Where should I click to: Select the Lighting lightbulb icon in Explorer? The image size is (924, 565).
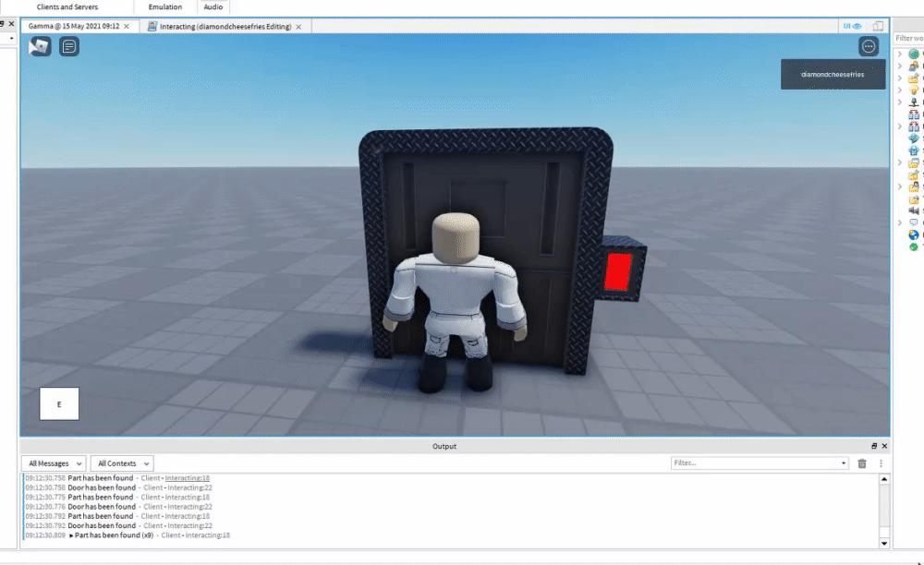click(x=914, y=90)
